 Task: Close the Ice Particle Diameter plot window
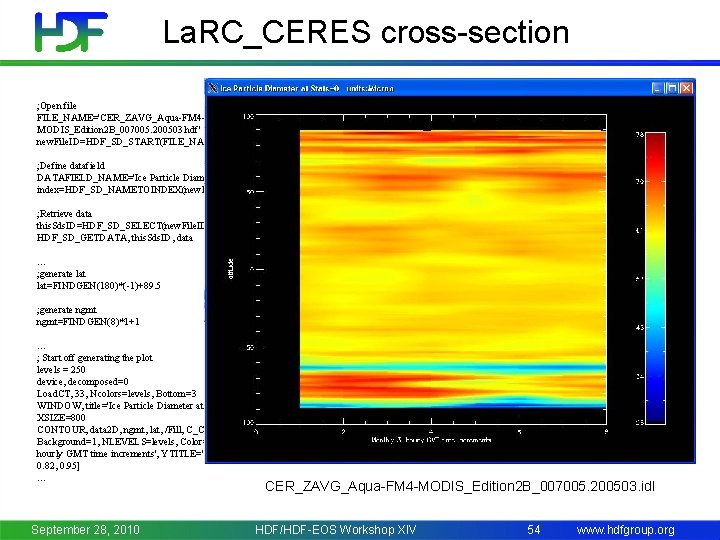[686, 88]
